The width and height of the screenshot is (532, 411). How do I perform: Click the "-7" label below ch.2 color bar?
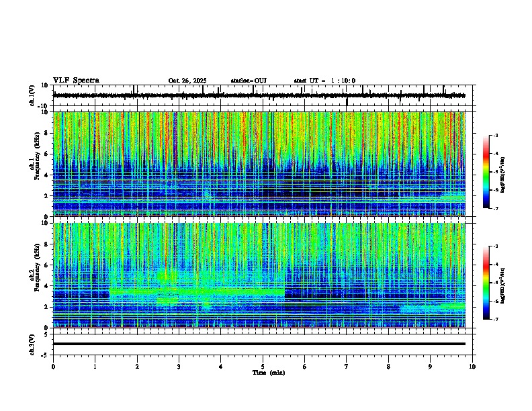[x=496, y=319]
